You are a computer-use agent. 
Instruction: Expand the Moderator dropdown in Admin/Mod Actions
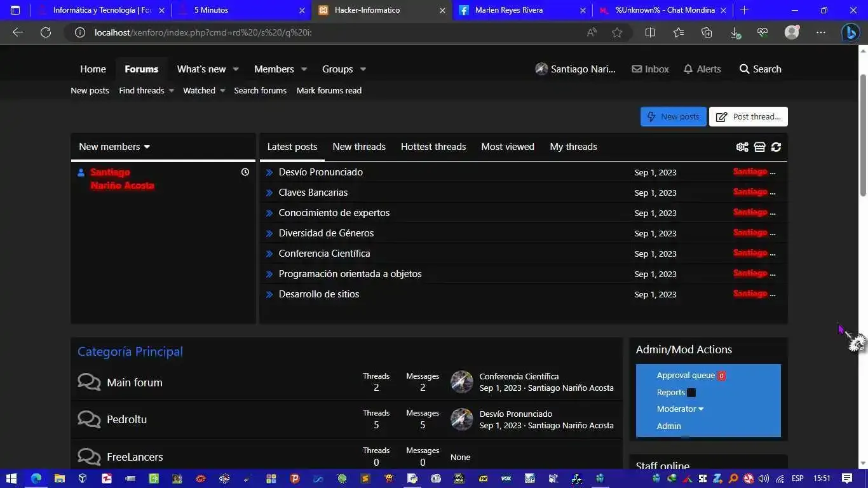(x=681, y=409)
